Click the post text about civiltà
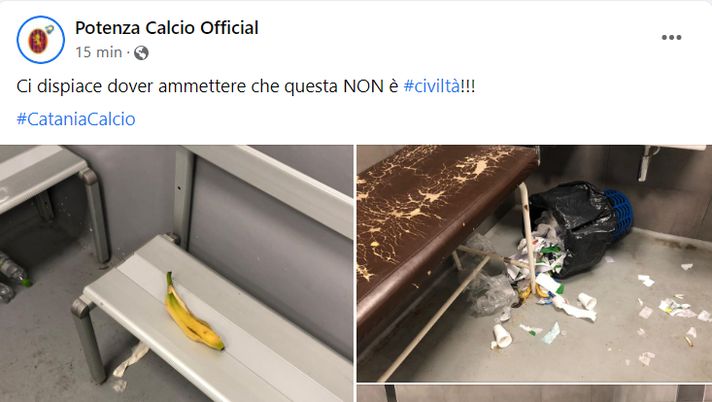The width and height of the screenshot is (712, 402). click(246, 86)
